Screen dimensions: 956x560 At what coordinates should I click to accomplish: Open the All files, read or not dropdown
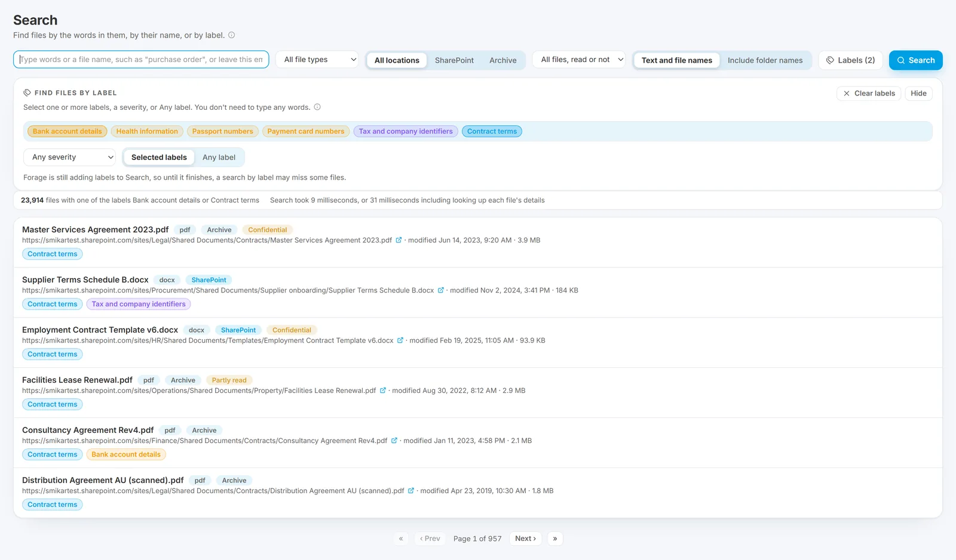579,60
